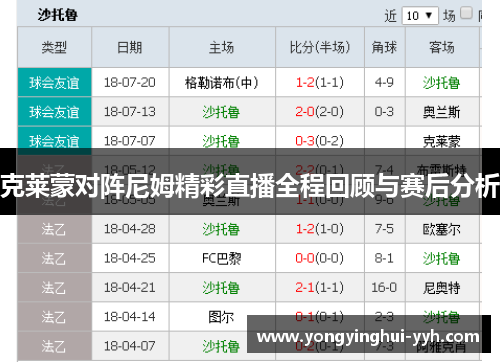
Task: Open away team 欧塞尔
Action: pos(442,229)
